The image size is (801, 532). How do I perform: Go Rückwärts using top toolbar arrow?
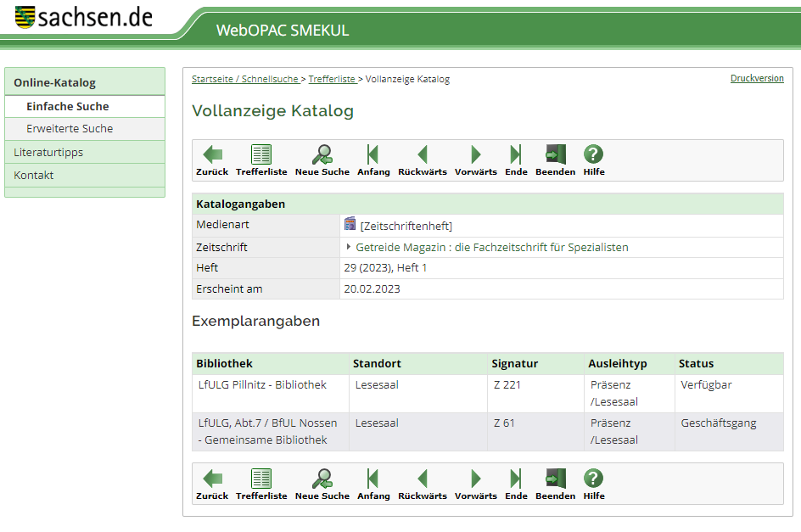422,154
